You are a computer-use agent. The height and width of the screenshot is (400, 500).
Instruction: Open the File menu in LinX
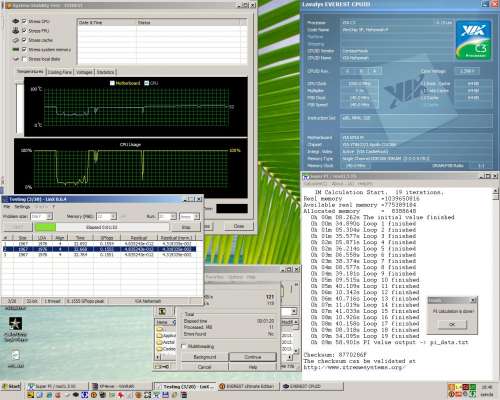7,207
